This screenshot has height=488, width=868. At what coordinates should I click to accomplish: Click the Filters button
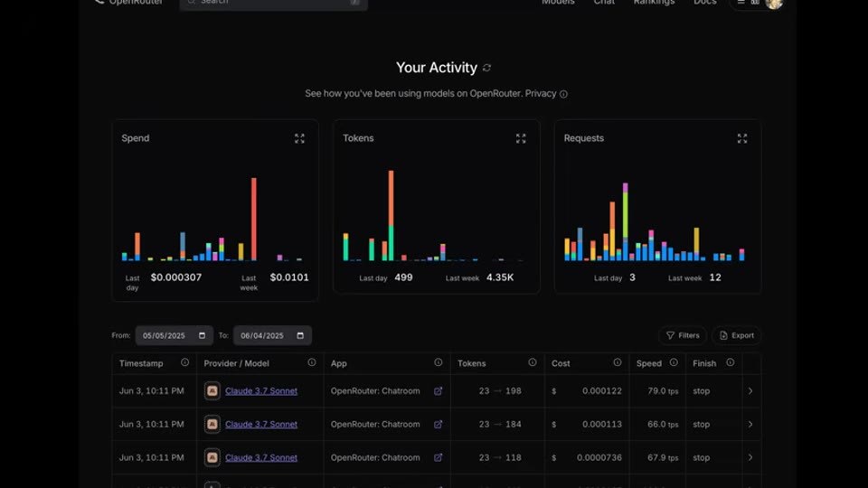[683, 335]
